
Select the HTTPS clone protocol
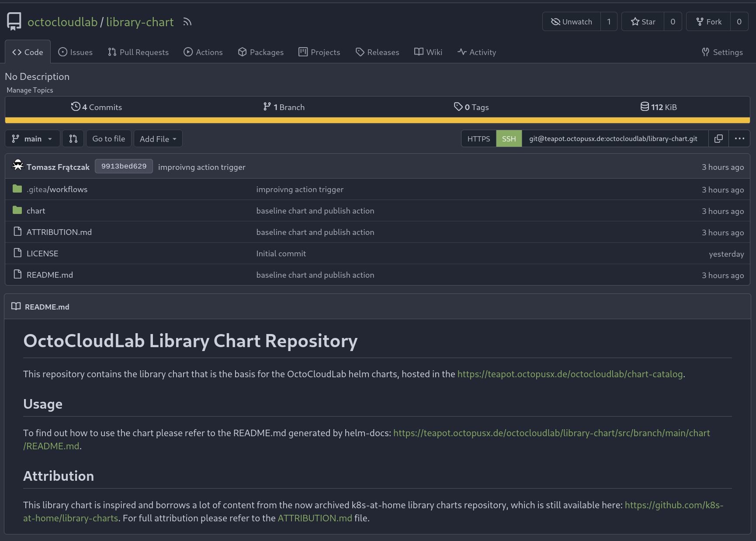479,138
